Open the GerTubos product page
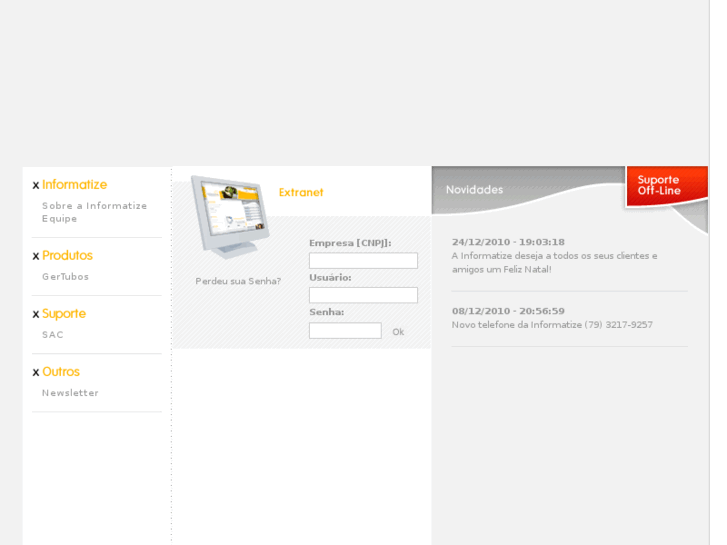 (x=65, y=276)
